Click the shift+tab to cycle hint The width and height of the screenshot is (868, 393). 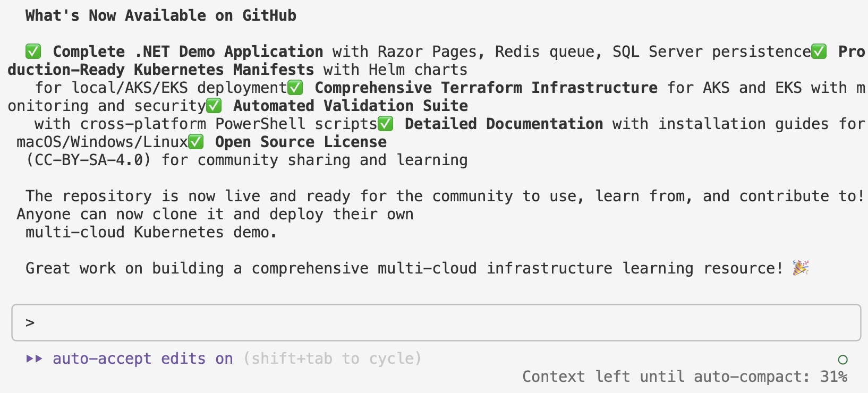pyautogui.click(x=333, y=358)
